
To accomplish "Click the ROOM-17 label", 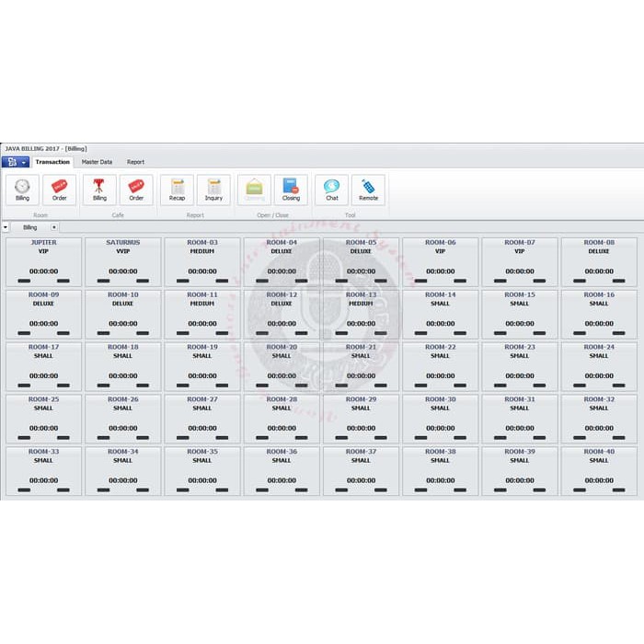I will click(x=43, y=347).
